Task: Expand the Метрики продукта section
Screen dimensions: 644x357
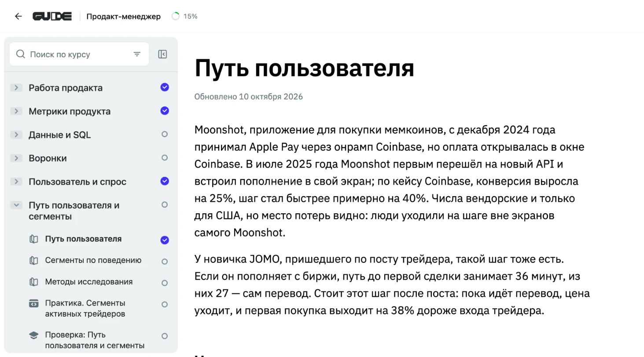Action: click(16, 111)
